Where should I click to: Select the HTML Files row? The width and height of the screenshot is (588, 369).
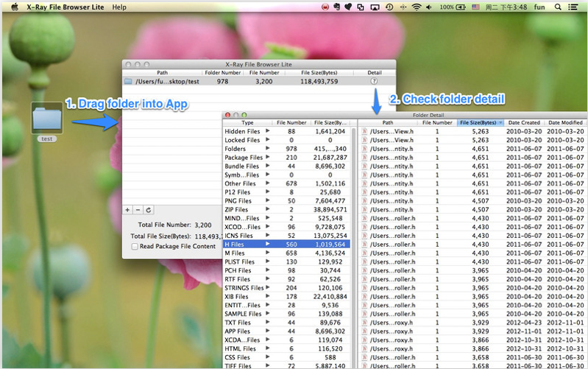point(287,348)
